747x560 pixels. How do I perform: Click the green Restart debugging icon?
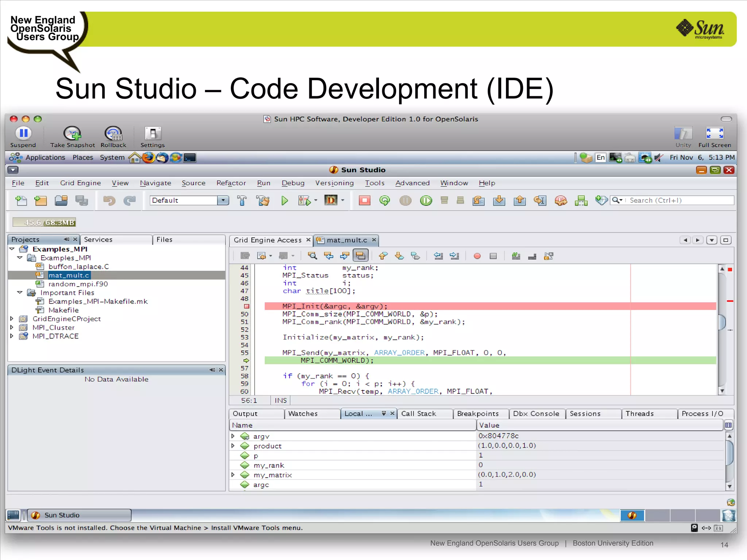[384, 201]
